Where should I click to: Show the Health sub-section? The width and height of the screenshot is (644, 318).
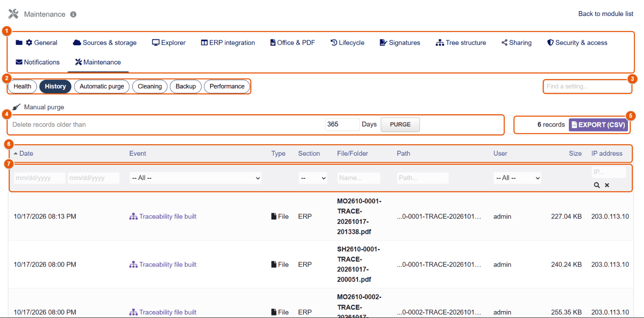[x=23, y=86]
